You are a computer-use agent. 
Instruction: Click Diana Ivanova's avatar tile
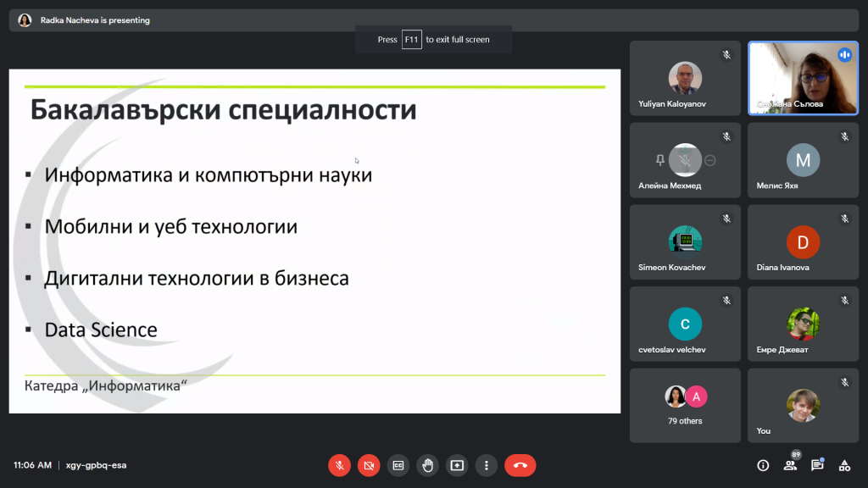point(803,241)
